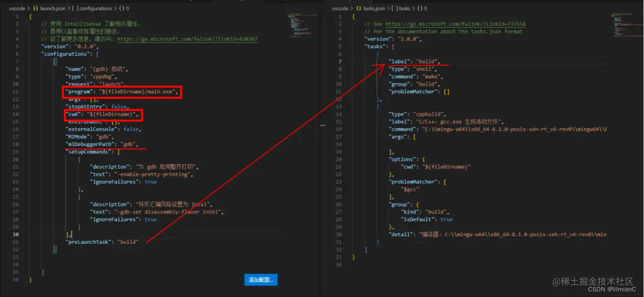Click the "group": "build" line
This screenshot has height=297, width=644.
(x=414, y=84)
